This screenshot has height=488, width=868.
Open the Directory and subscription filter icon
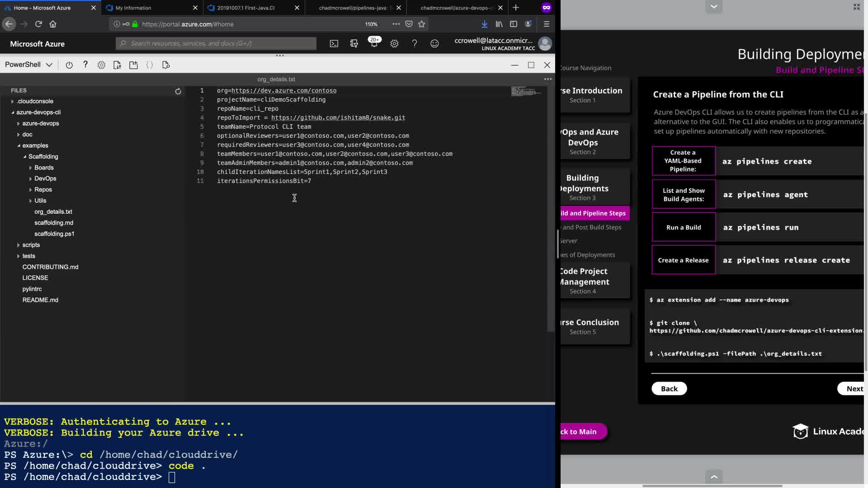tap(354, 43)
